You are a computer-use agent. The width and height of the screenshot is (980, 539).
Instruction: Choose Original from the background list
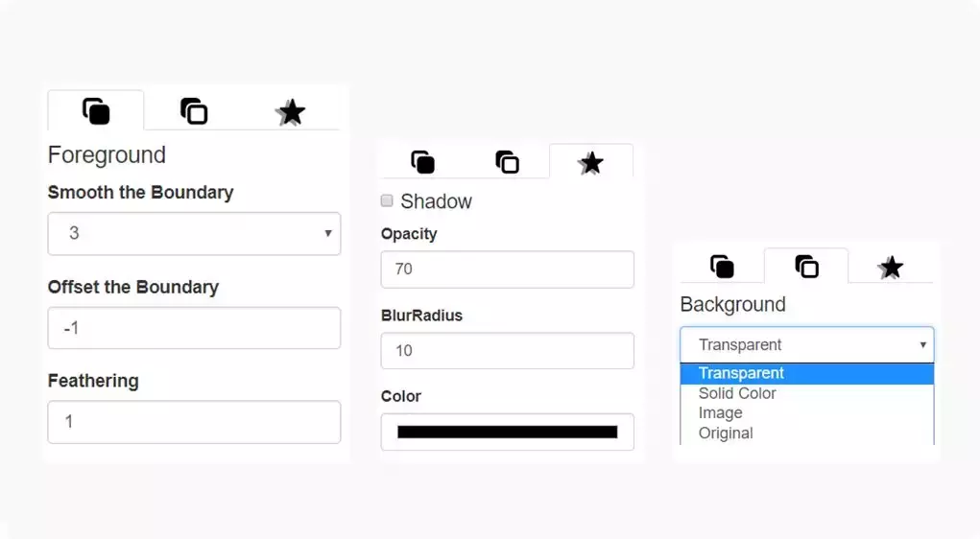[x=807, y=433]
